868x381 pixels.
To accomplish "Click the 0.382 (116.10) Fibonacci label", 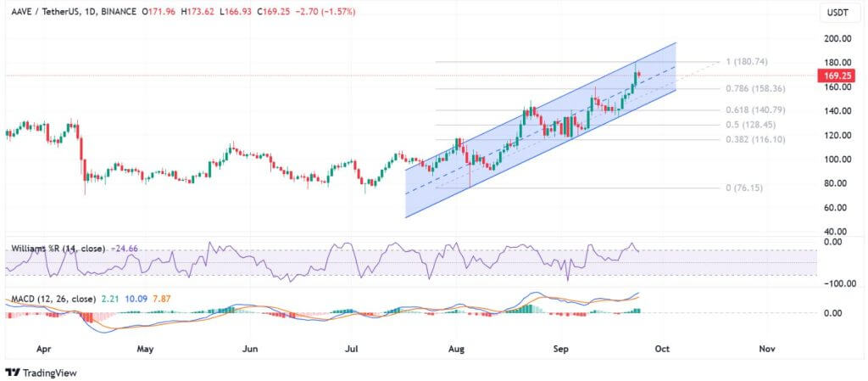I will click(x=755, y=139).
